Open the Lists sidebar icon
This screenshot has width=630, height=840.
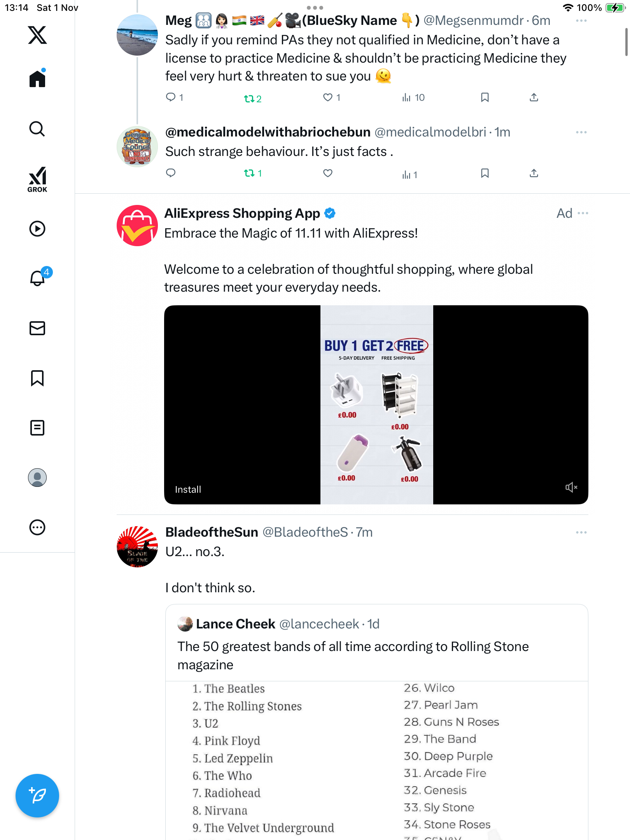coord(37,428)
